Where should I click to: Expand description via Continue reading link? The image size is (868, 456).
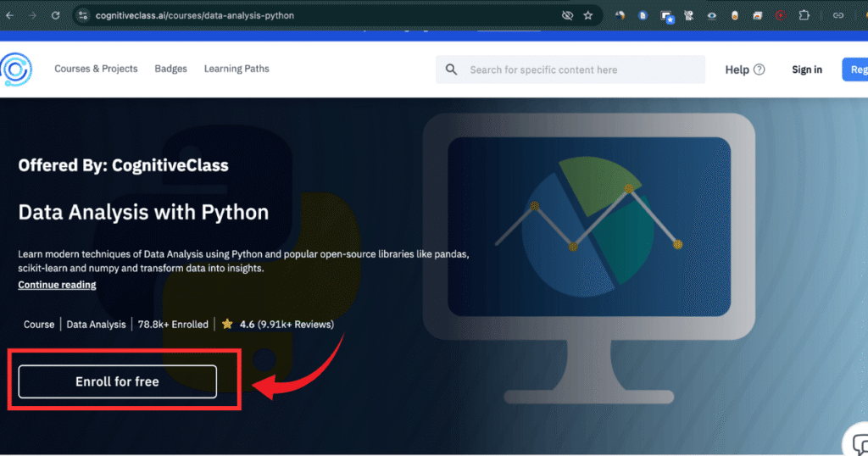click(x=57, y=285)
